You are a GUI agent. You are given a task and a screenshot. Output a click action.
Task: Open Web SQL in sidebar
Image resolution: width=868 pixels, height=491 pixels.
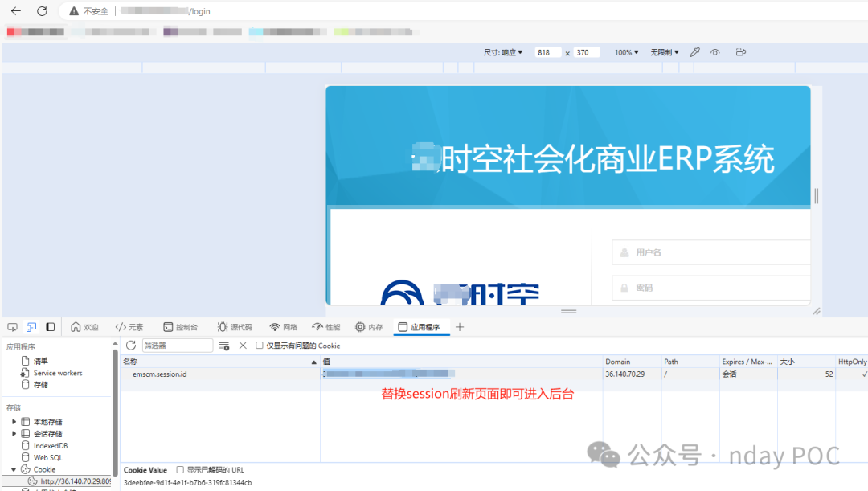coord(47,458)
